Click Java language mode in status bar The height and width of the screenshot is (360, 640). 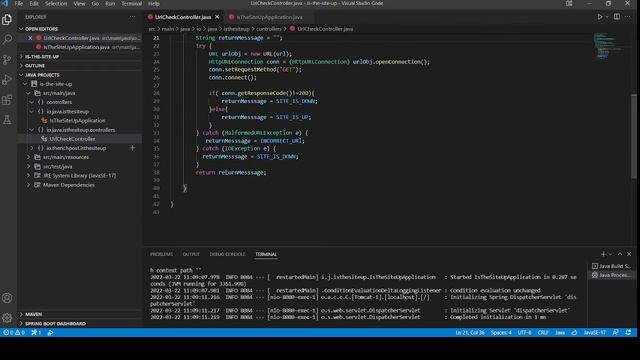[x=560, y=333]
